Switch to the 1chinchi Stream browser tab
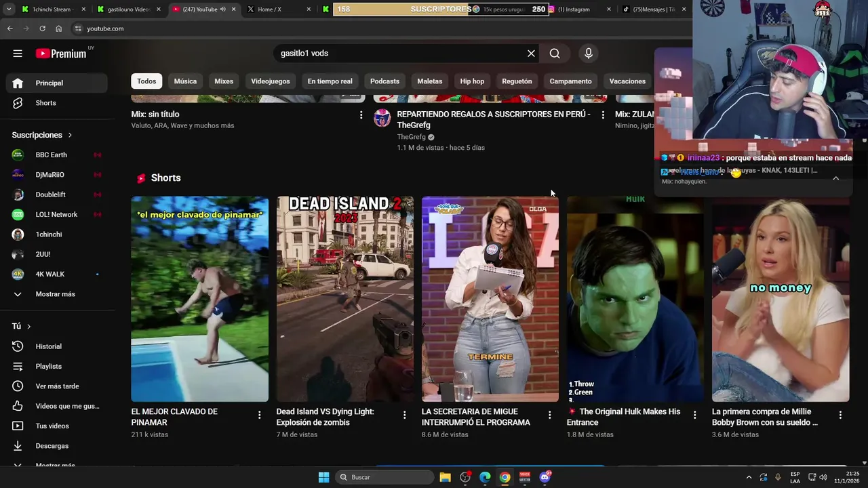The width and height of the screenshot is (868, 488). click(x=53, y=9)
